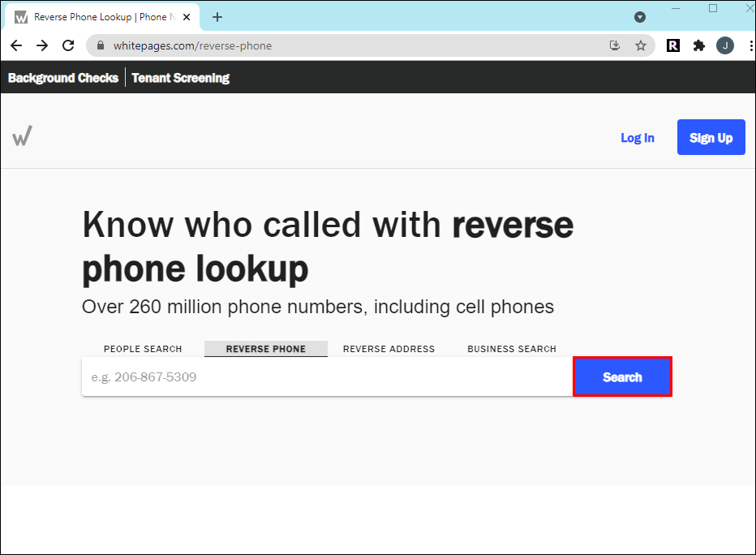
Task: Click the Whitepages W logo
Action: [x=22, y=136]
